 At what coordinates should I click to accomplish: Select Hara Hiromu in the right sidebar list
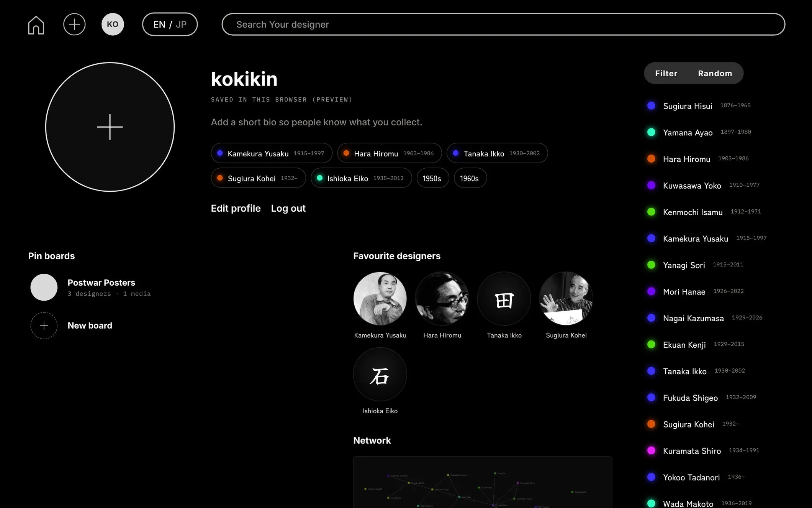[697, 159]
